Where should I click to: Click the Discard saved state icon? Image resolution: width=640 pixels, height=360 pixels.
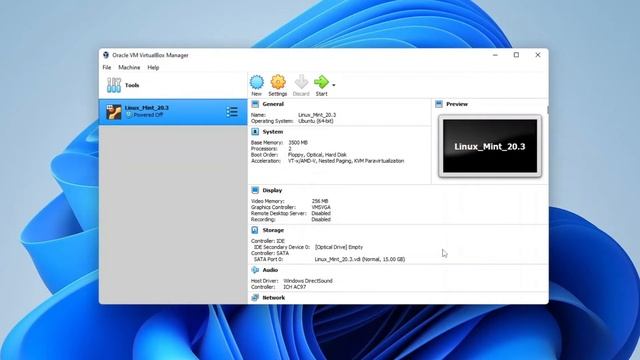coord(301,82)
